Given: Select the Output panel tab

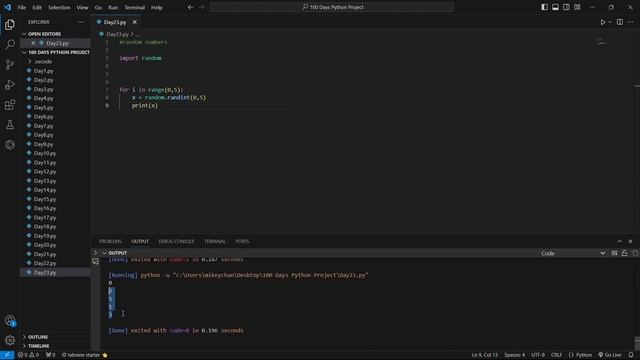Looking at the screenshot, I should 140,242.
